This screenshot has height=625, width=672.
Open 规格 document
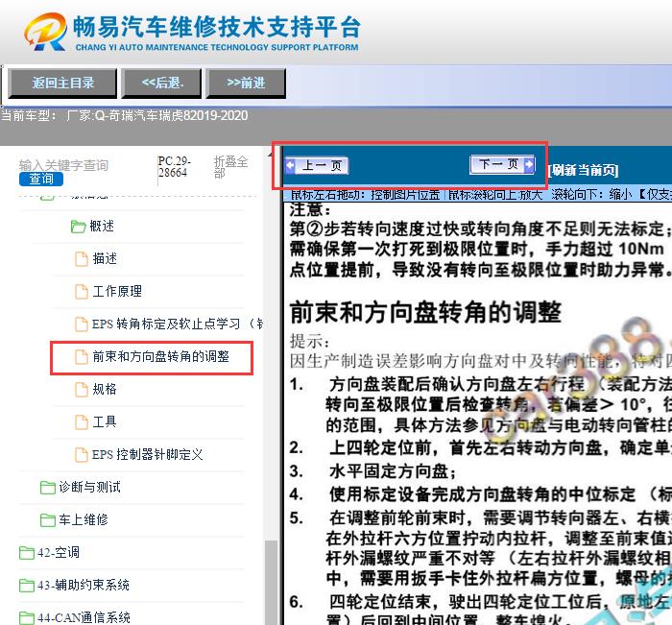(105, 389)
